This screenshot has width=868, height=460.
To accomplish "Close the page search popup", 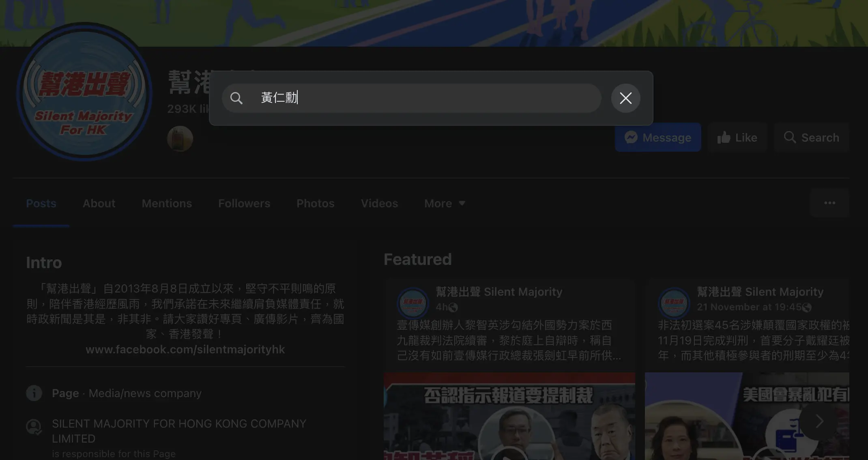I will click(x=625, y=98).
